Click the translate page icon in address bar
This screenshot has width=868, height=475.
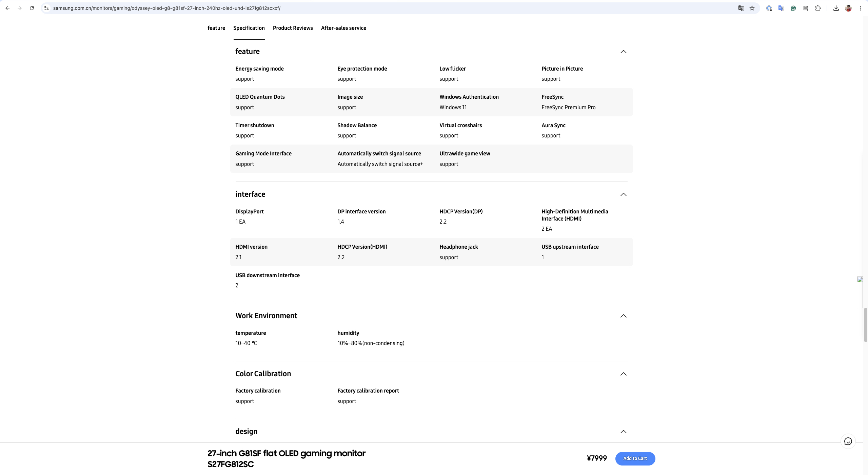pyautogui.click(x=741, y=8)
